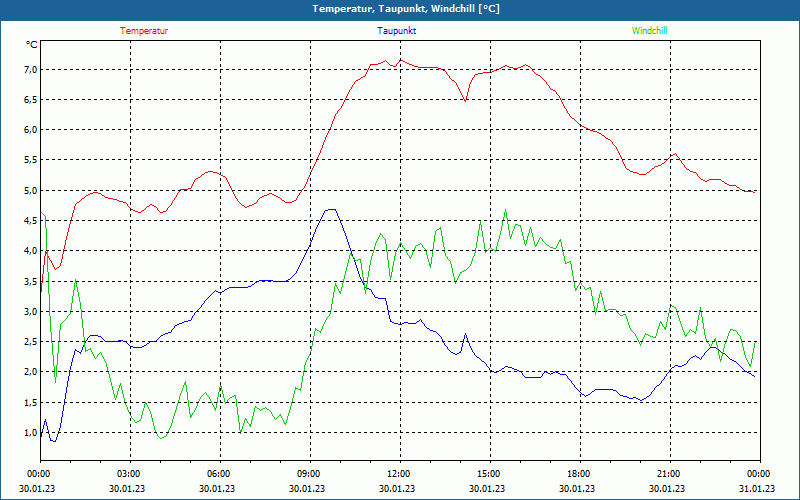The width and height of the screenshot is (800, 500).
Task: Click the 18:00 time label
Action: coord(580,473)
